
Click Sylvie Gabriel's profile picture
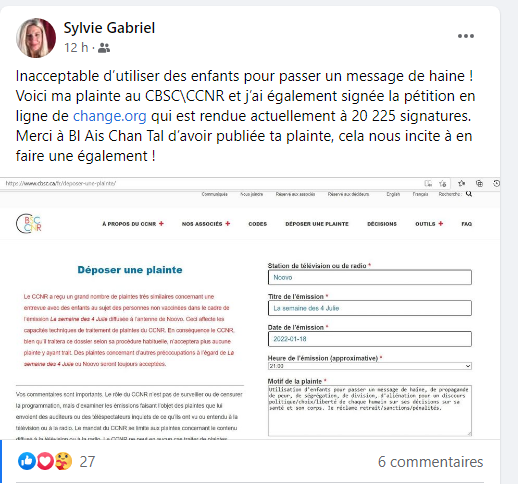pyautogui.click(x=36, y=38)
